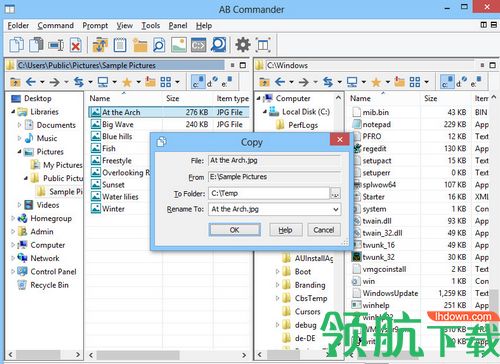Image resolution: width=500 pixels, height=364 pixels.
Task: Open the Command menu
Action: tap(55, 25)
